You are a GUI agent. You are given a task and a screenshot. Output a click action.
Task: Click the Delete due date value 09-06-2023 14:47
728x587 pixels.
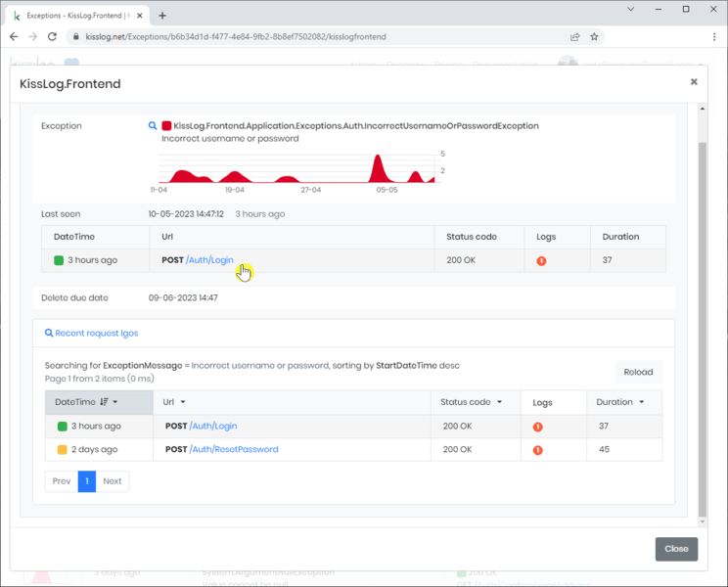pos(183,298)
